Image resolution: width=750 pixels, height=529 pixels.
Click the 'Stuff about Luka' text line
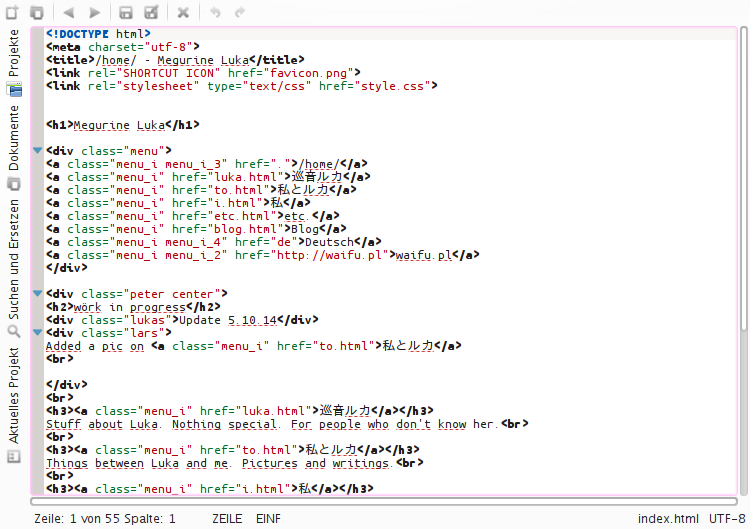coord(287,424)
